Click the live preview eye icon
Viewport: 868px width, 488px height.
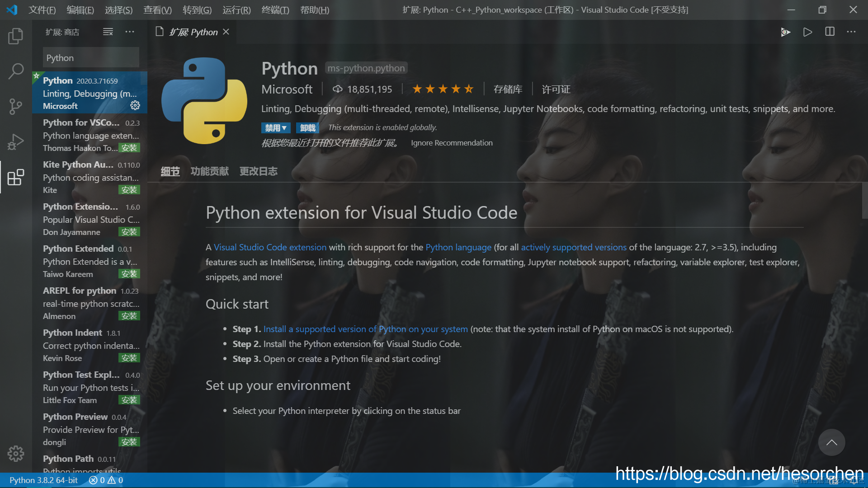[786, 32]
